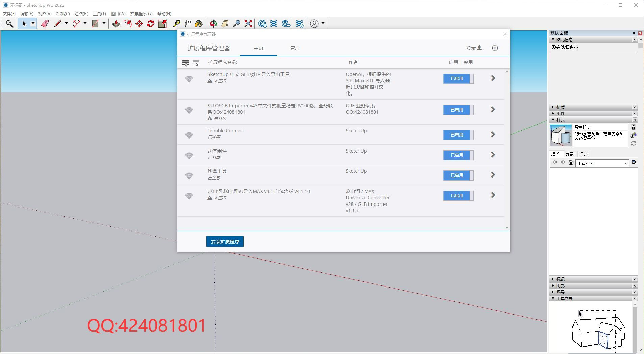
Task: Activate the Orbit camera tool
Action: tap(214, 24)
